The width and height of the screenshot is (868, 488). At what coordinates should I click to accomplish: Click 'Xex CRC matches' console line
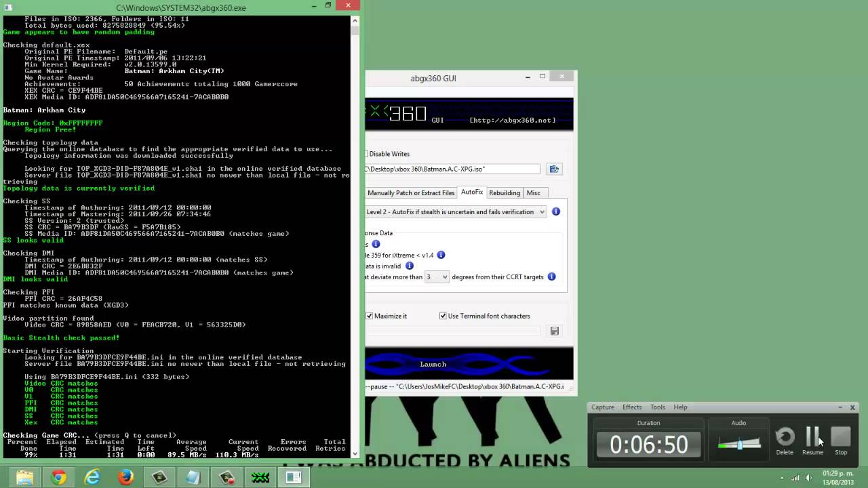[61, 422]
